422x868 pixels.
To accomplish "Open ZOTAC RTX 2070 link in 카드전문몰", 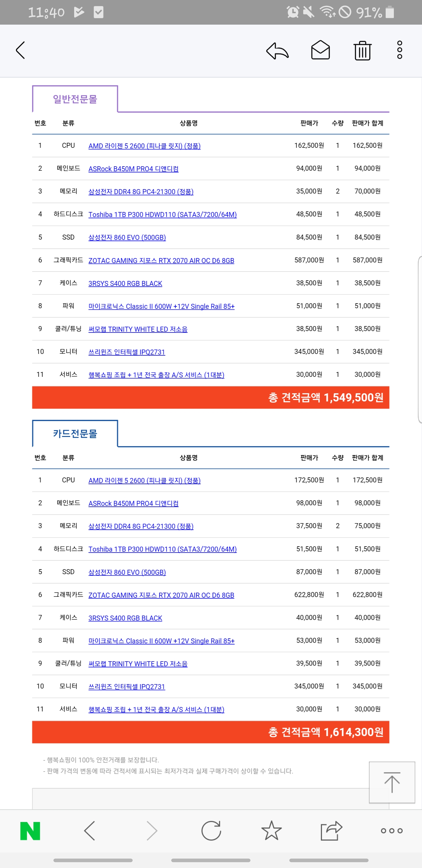I will point(161,595).
